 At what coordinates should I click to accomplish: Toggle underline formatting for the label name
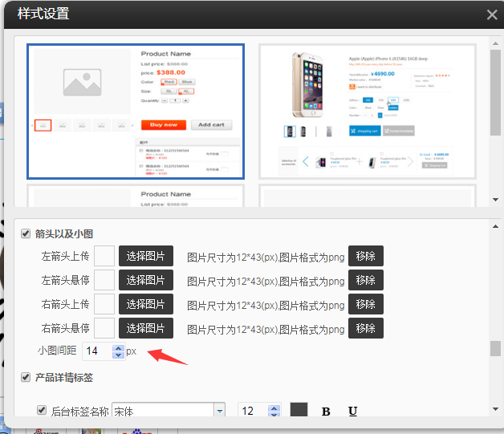pos(352,412)
